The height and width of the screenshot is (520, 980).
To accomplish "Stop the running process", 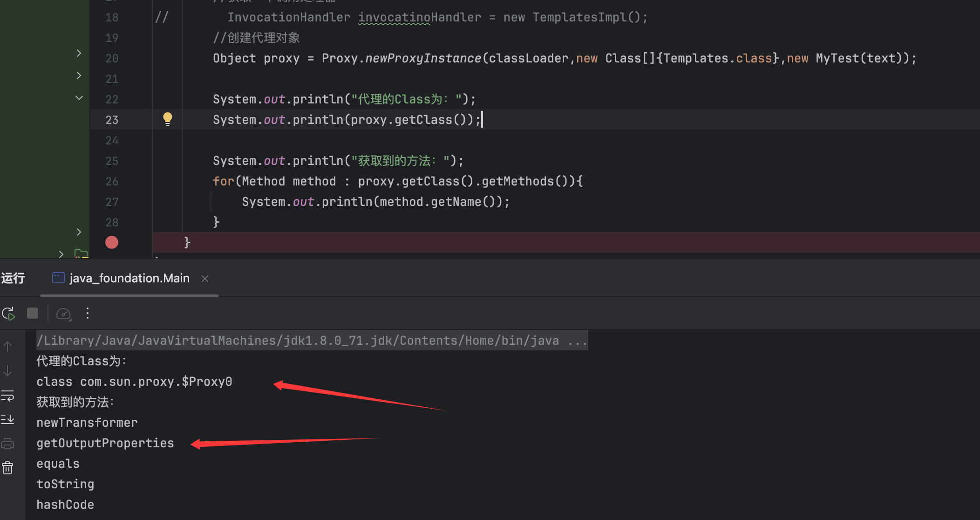I will (33, 313).
